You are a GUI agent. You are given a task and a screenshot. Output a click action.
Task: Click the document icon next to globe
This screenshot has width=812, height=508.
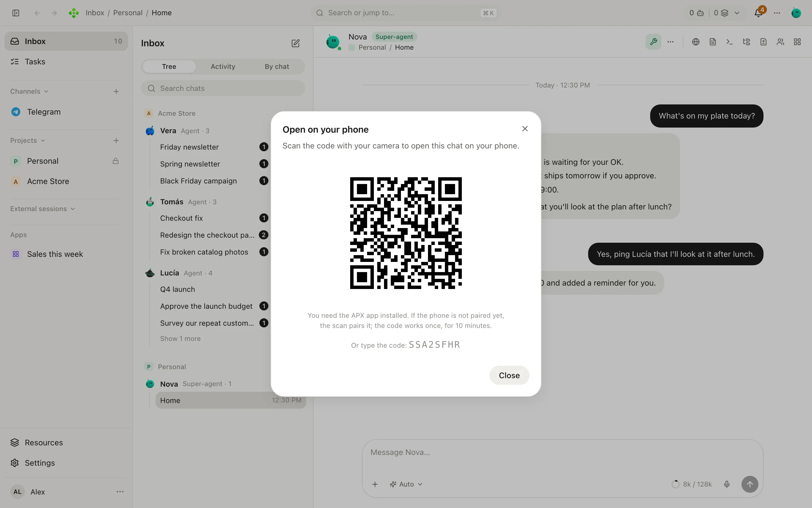pyautogui.click(x=713, y=42)
